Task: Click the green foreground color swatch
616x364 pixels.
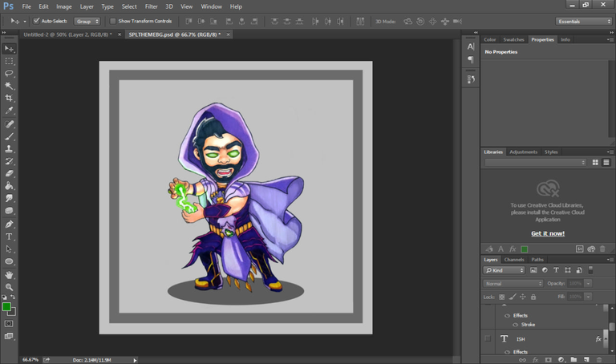Action: click(6, 306)
